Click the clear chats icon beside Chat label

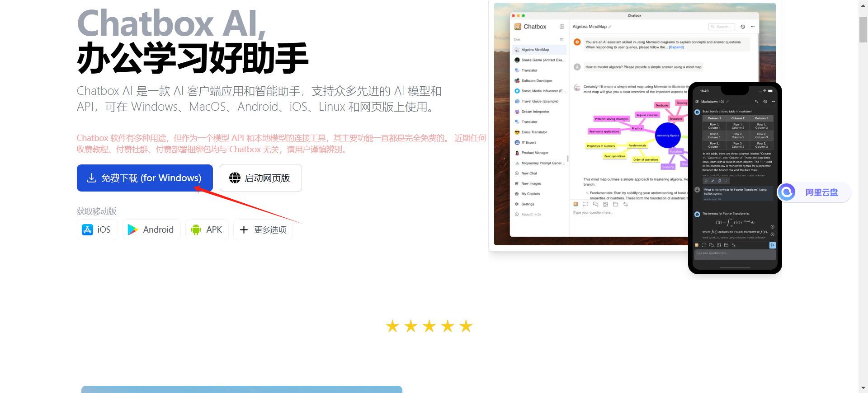(x=562, y=39)
